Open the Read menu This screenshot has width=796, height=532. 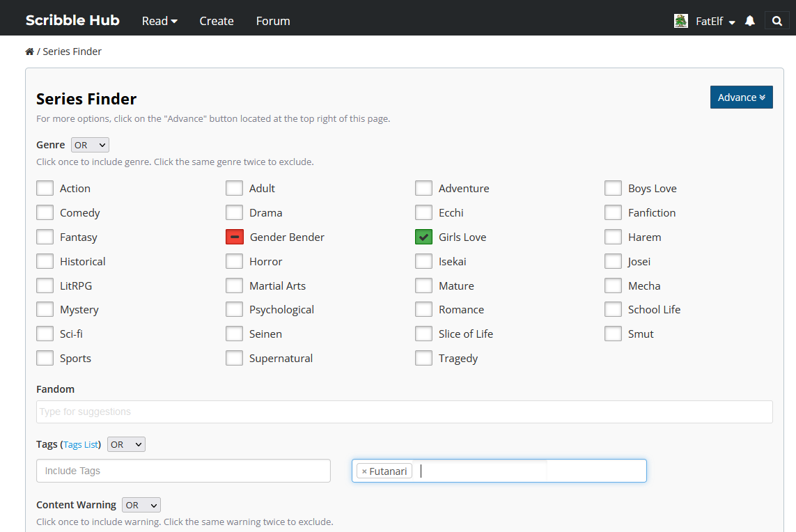[x=159, y=21]
